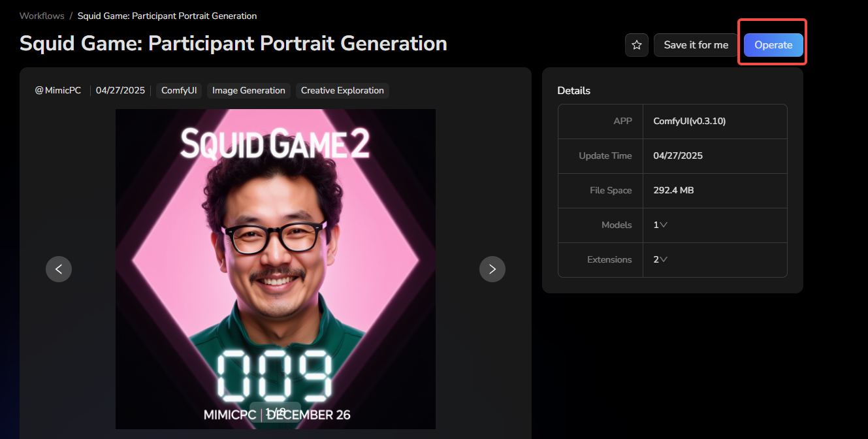Click the main workflow title heading

[x=233, y=44]
